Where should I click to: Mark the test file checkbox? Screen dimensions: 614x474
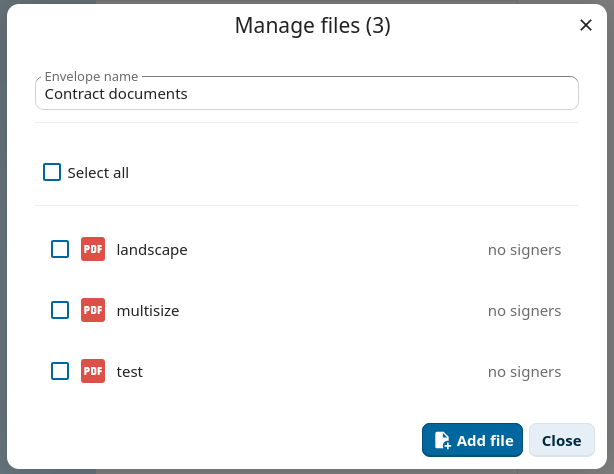[x=60, y=371]
